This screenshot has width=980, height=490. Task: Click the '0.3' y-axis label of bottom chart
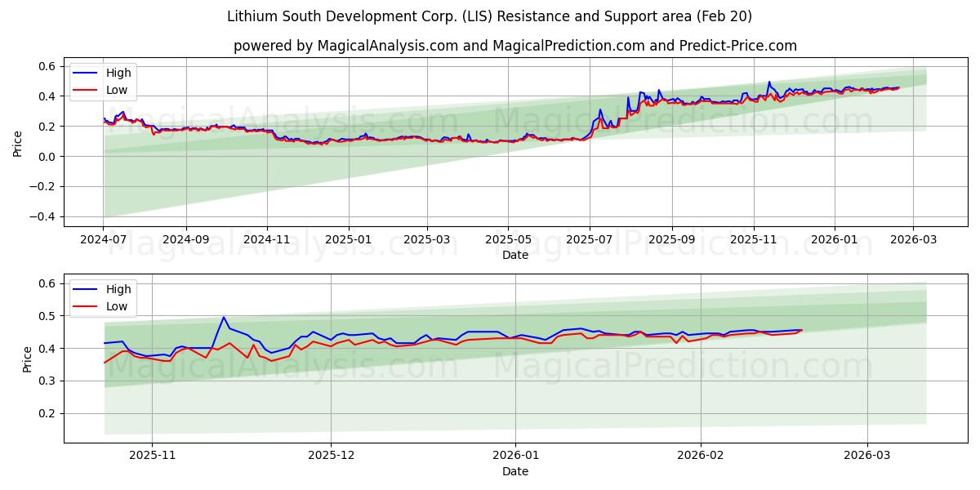pos(49,381)
